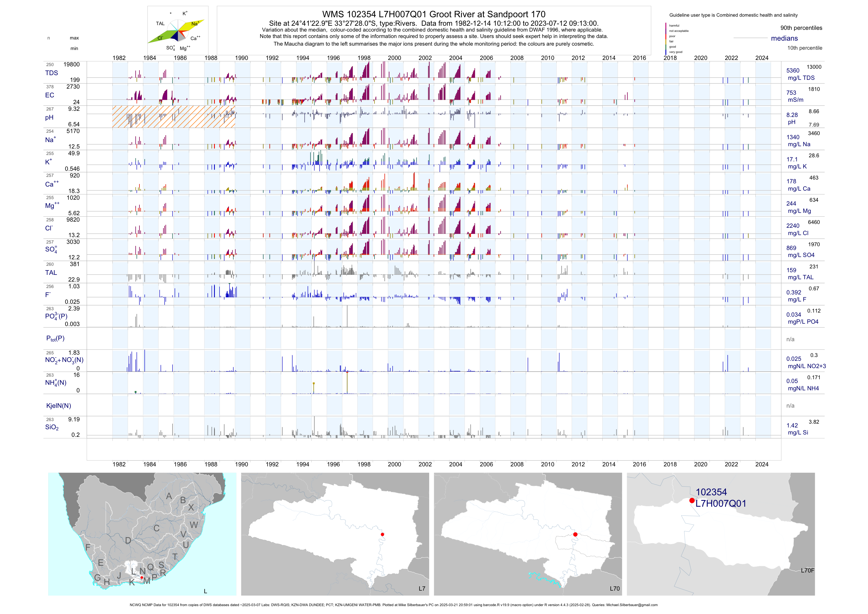The width and height of the screenshot is (868, 614).
Task: Click the KjelN(N) row label
Action: [58, 406]
